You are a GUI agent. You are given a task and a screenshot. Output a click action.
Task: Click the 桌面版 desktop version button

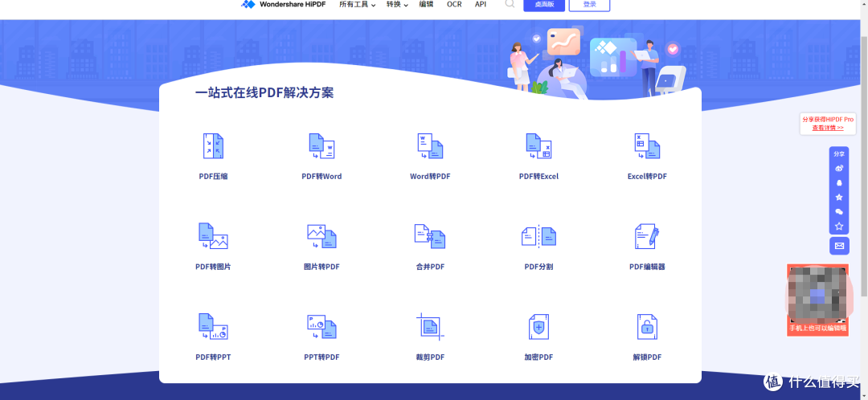pyautogui.click(x=544, y=5)
